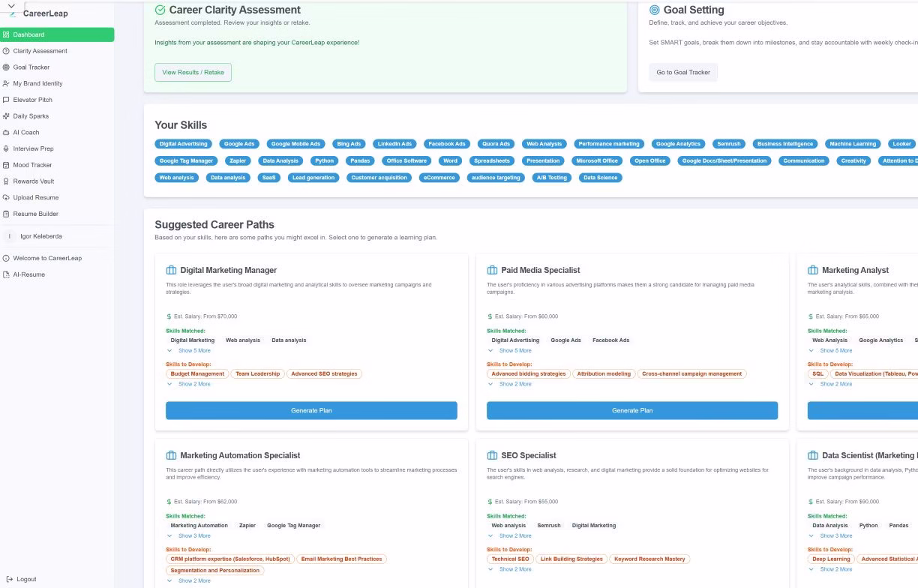The width and height of the screenshot is (918, 588).
Task: Click the Daily Sparks sparkle icon
Action: (x=6, y=116)
